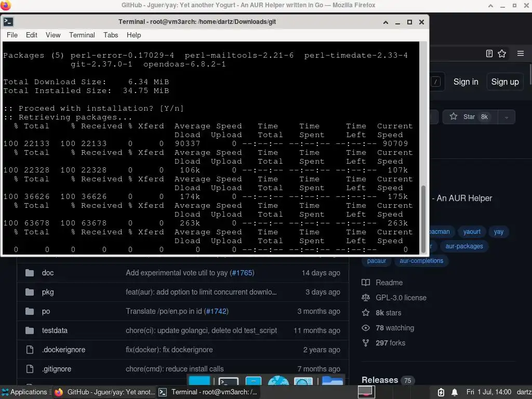Viewport: 532px width, 399px height.
Task: Click the 8k stars link
Action: click(389, 312)
